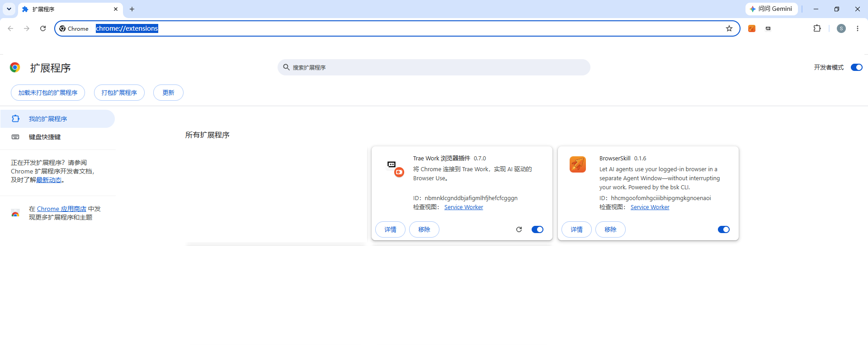This screenshot has height=360, width=868.
Task: Click the web store rainbow icon
Action: (x=15, y=213)
